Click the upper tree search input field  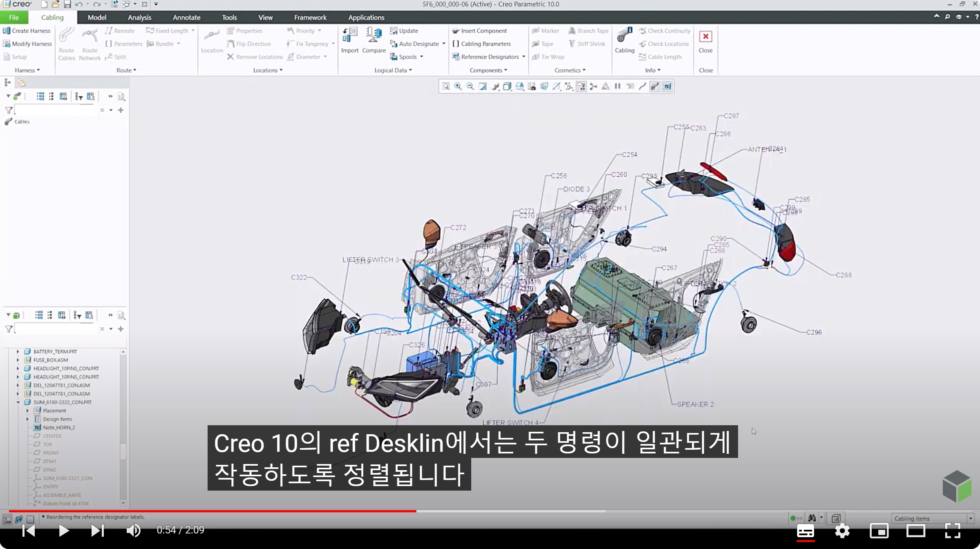57,110
